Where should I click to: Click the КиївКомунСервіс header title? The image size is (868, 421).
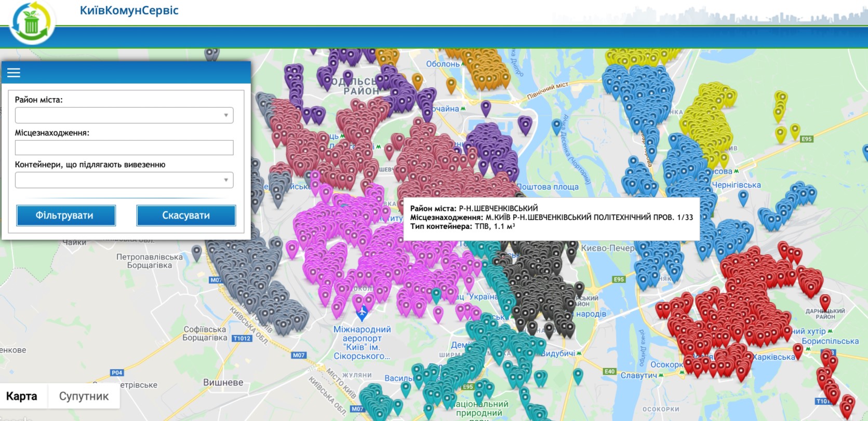129,10
